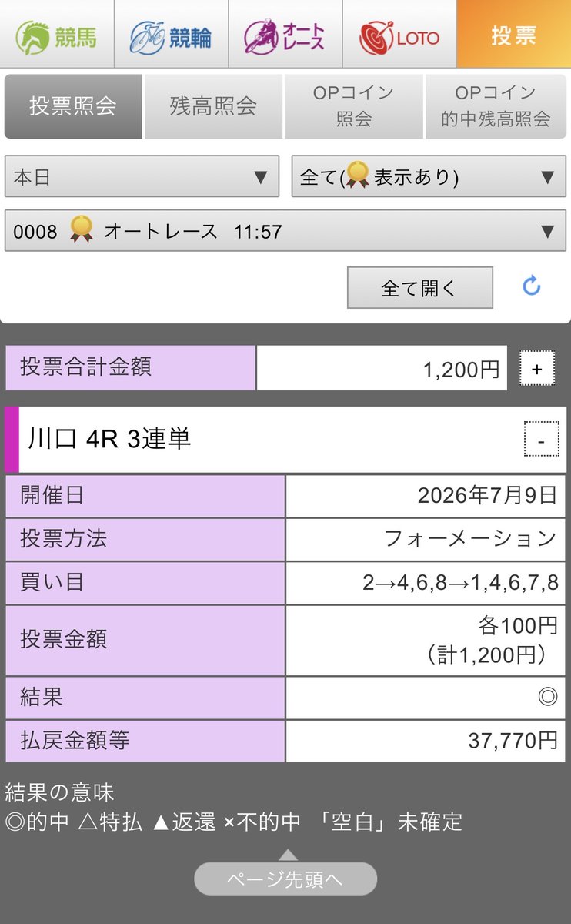Click the ◎ result mark

547,697
